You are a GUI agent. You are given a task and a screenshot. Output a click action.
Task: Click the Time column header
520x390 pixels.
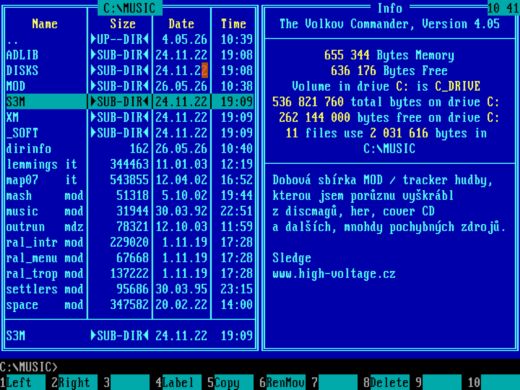(x=233, y=24)
